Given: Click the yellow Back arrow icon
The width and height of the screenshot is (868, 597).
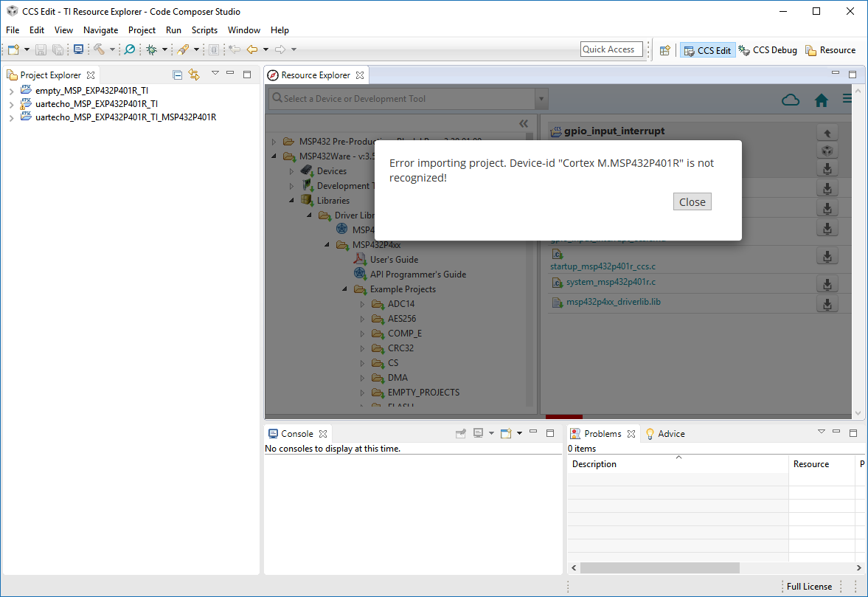Looking at the screenshot, I should click(x=252, y=50).
